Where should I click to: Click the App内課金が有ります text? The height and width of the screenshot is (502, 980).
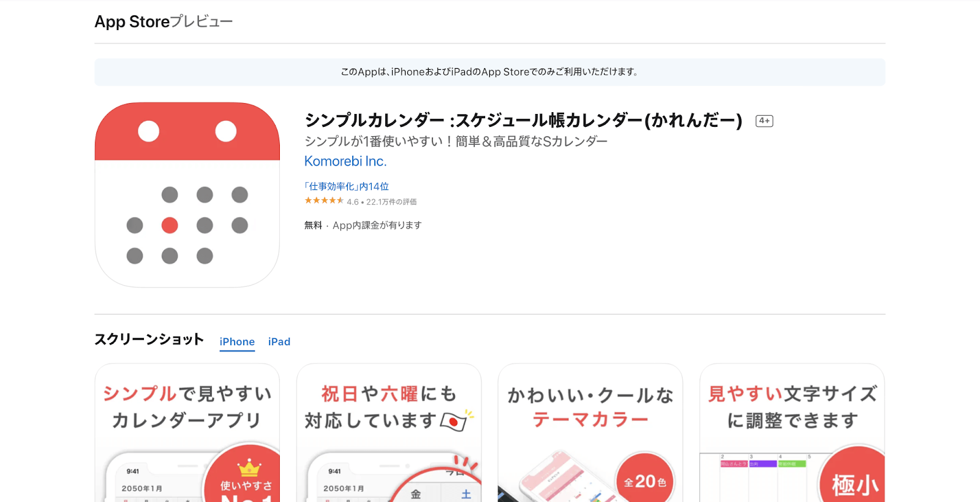click(377, 226)
